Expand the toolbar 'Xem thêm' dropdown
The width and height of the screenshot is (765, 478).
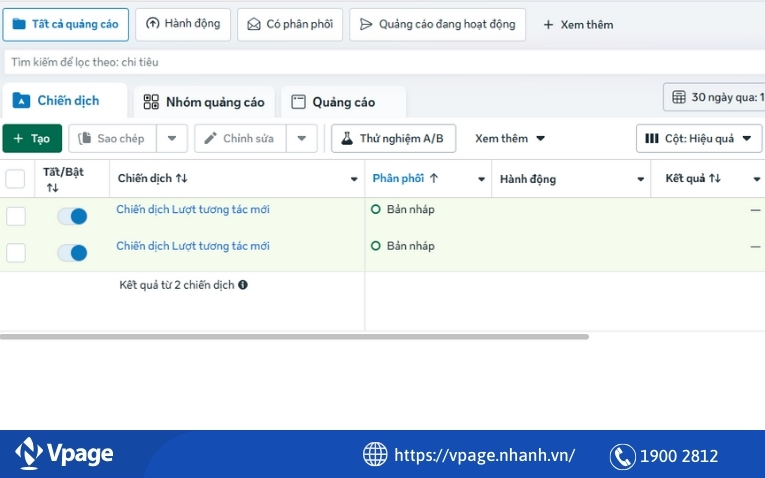point(510,139)
